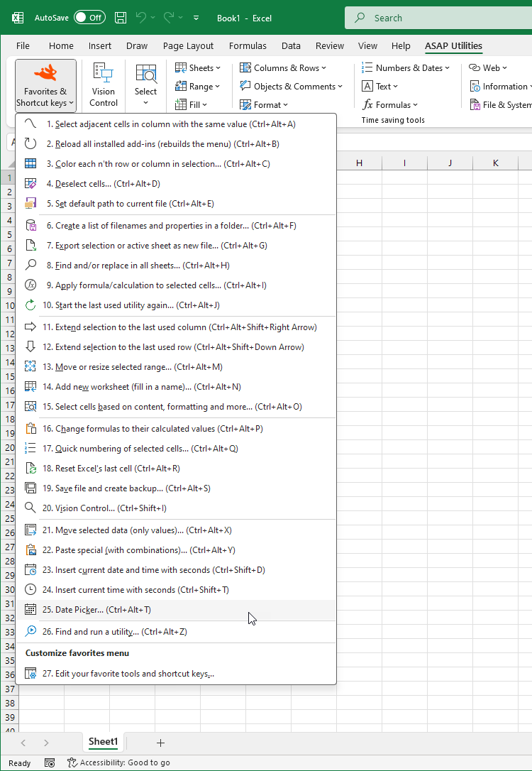Choose Paste special (with combinations)

(176, 550)
